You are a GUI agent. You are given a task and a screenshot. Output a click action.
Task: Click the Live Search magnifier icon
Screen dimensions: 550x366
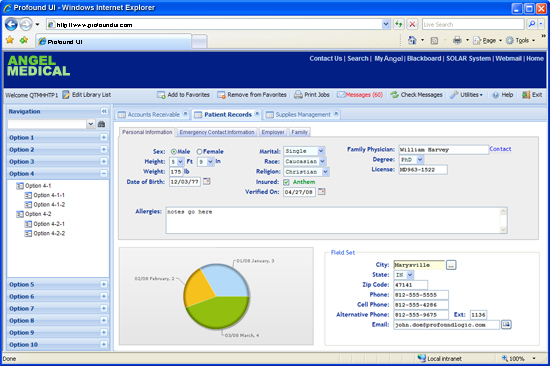pyautogui.click(x=532, y=24)
